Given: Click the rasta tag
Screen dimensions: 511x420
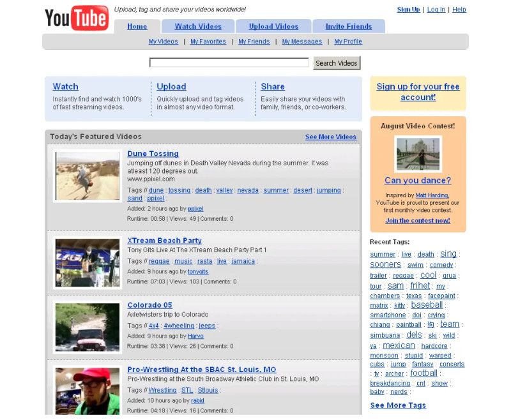Looking at the screenshot, I should (204, 261).
